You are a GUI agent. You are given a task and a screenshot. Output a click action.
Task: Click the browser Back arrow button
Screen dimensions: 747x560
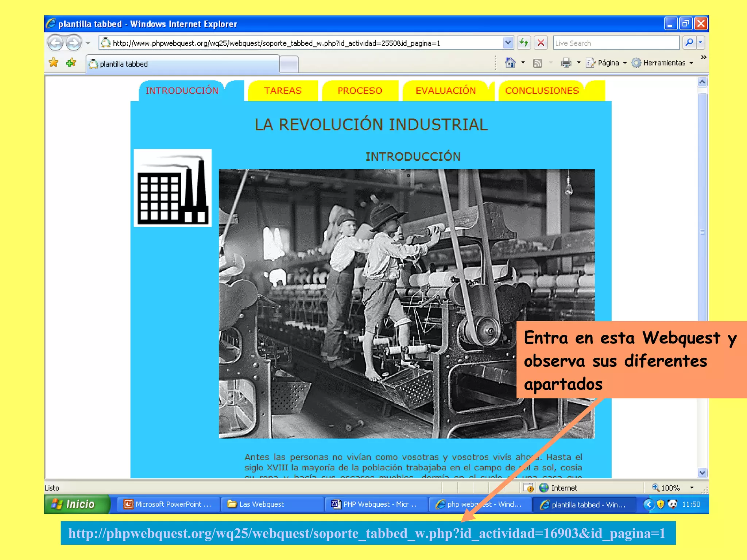pos(55,43)
